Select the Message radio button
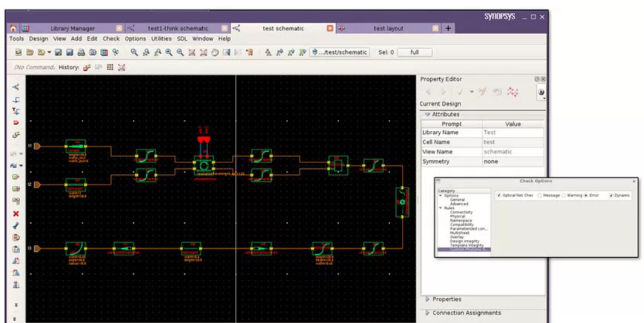The height and width of the screenshot is (323, 644). click(539, 195)
